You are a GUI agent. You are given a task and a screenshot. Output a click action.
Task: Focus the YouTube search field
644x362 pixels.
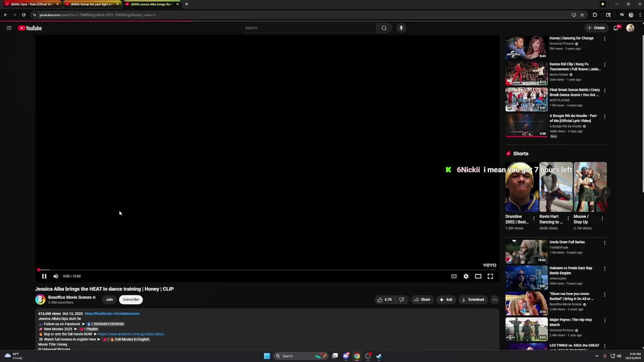coord(308,28)
